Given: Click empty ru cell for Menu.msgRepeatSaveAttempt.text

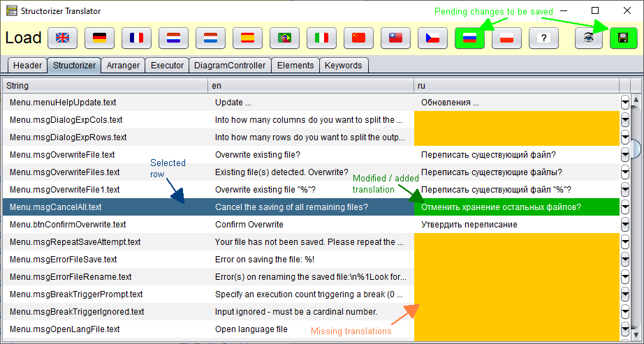Looking at the screenshot, I should [x=517, y=242].
